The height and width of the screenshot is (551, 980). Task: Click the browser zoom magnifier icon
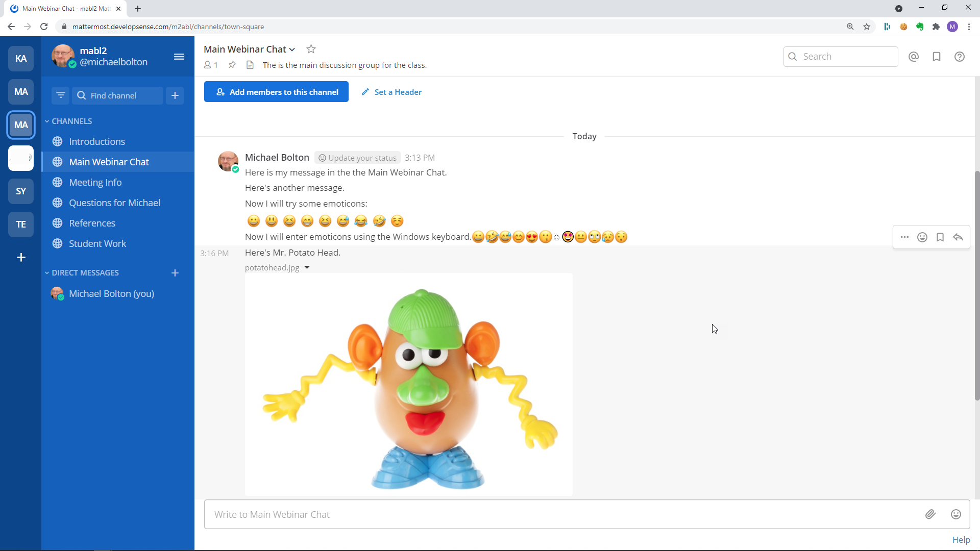850,27
